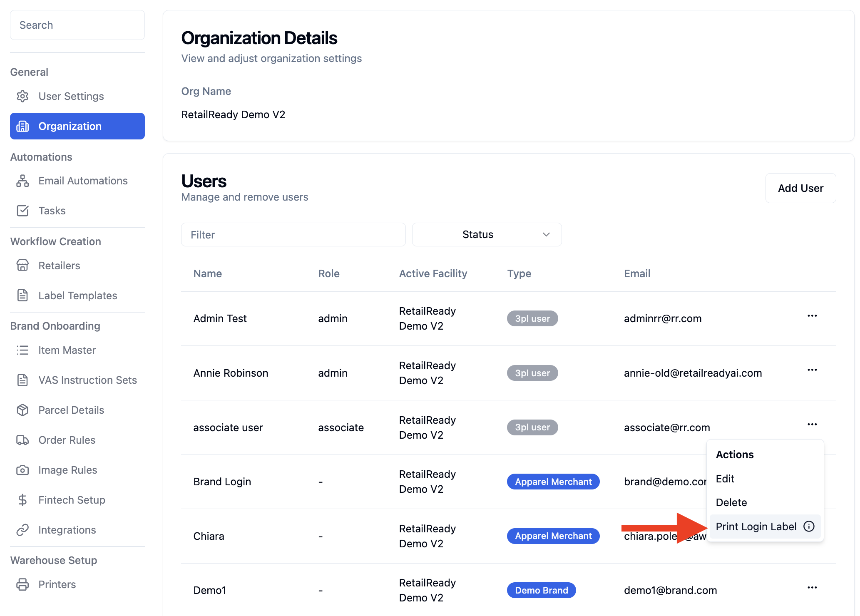This screenshot has width=860, height=616.
Task: Click the 3pl user badge for Admin Test
Action: (532, 318)
